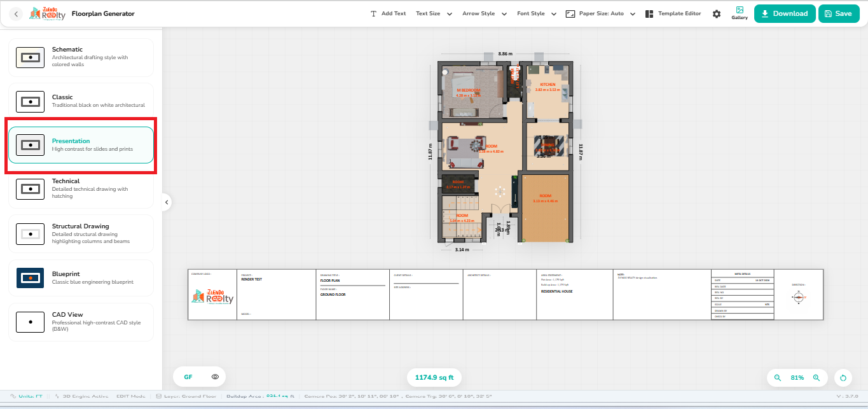The image size is (868, 409).
Task: Open settings via the gear icon
Action: [717, 14]
